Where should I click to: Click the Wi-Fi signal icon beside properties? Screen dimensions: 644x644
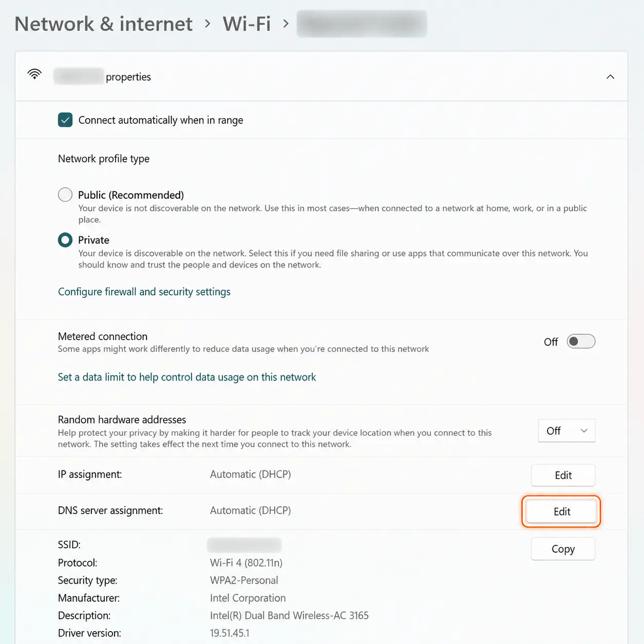[34, 74]
